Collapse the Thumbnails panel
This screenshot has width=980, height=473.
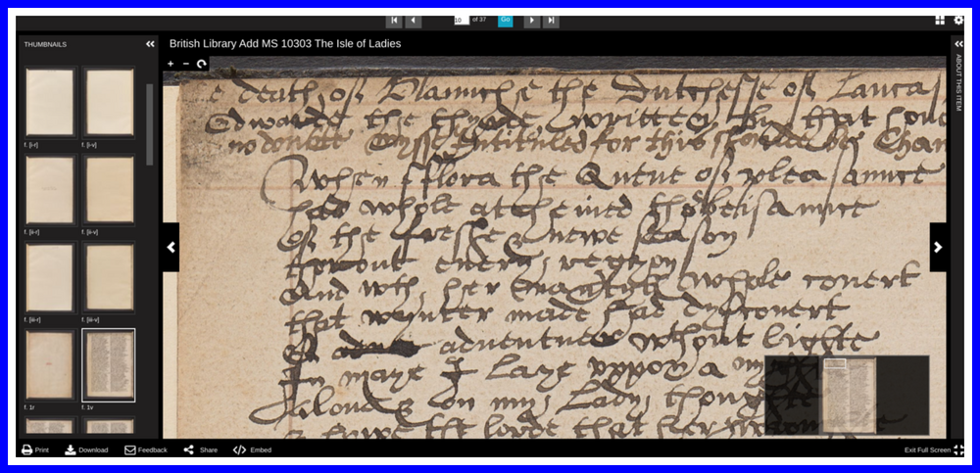click(150, 44)
